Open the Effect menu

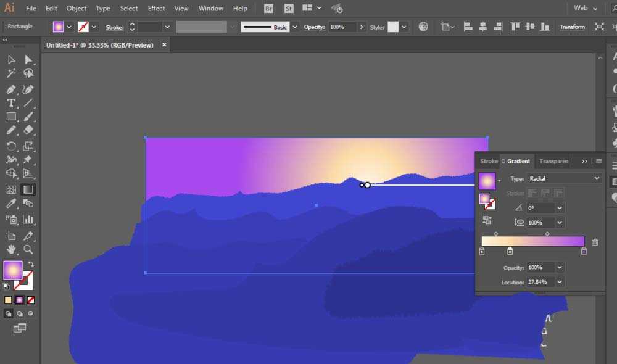(156, 8)
